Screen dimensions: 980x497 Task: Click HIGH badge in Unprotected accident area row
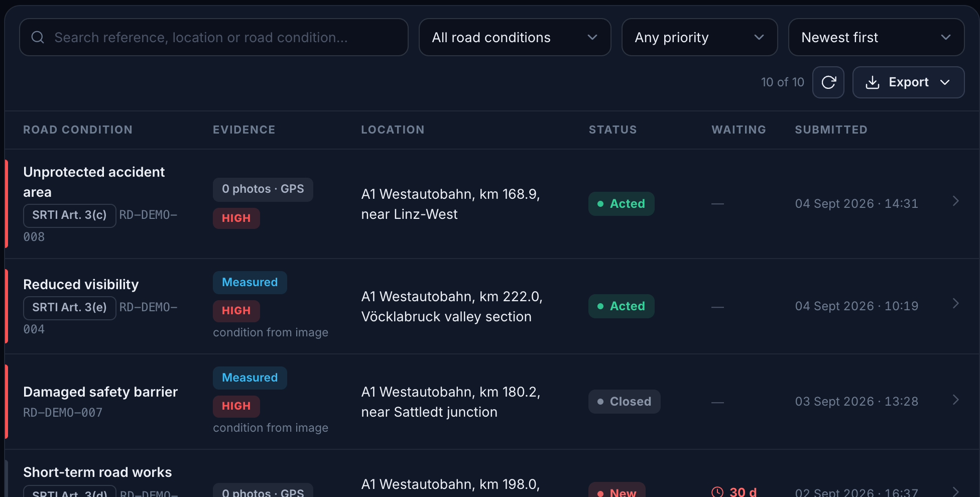pyautogui.click(x=236, y=218)
